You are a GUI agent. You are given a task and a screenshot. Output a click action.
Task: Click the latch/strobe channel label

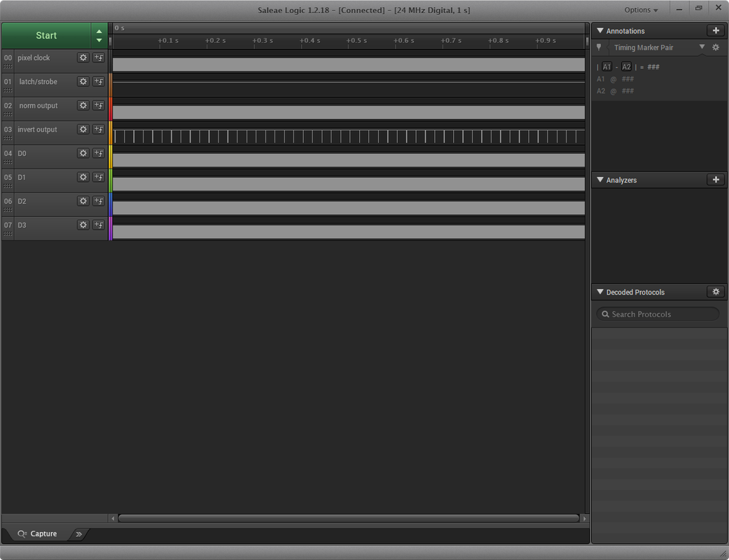[x=38, y=81]
